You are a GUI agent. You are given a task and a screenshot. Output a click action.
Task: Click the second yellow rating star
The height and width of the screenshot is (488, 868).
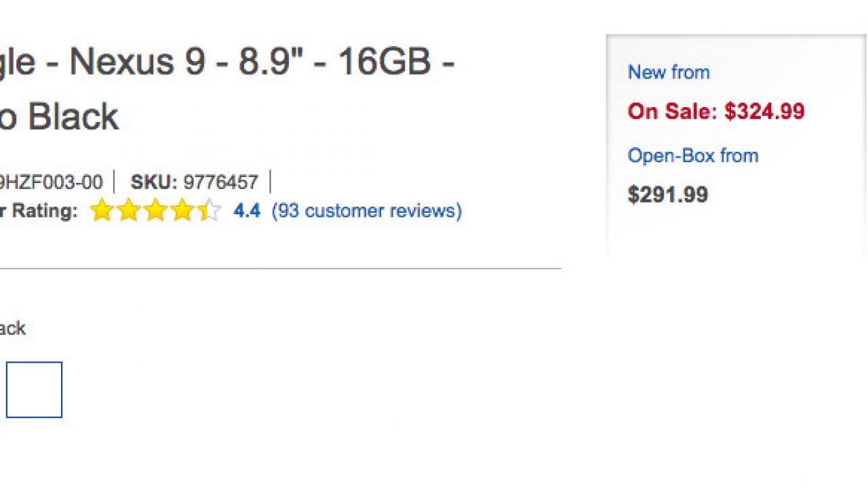coord(129,211)
